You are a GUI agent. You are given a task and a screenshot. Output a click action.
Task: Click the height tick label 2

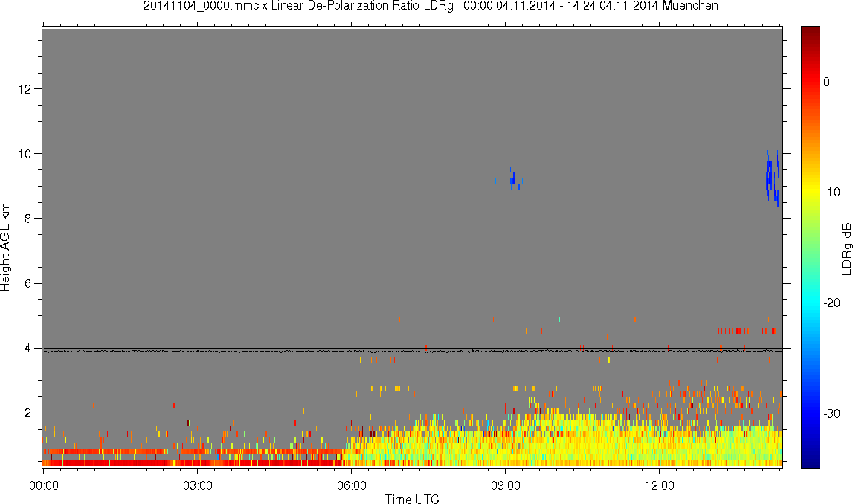click(27, 413)
